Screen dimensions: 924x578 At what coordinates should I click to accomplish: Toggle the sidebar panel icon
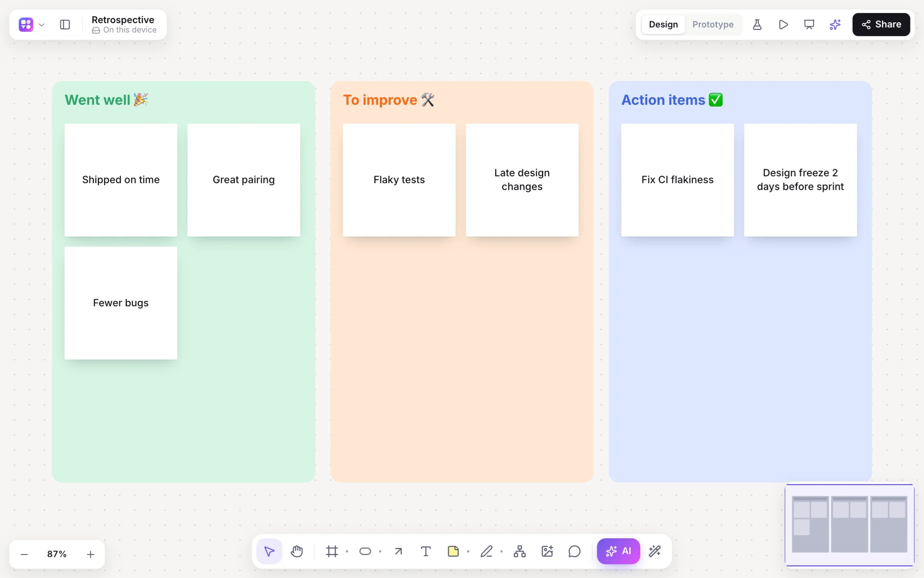(65, 25)
